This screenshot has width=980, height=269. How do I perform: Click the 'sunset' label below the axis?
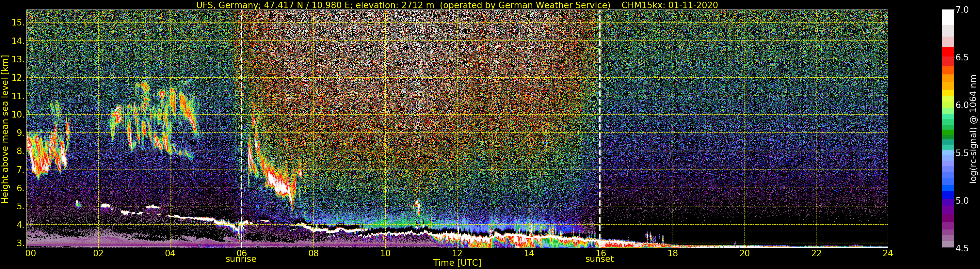pyautogui.click(x=600, y=259)
